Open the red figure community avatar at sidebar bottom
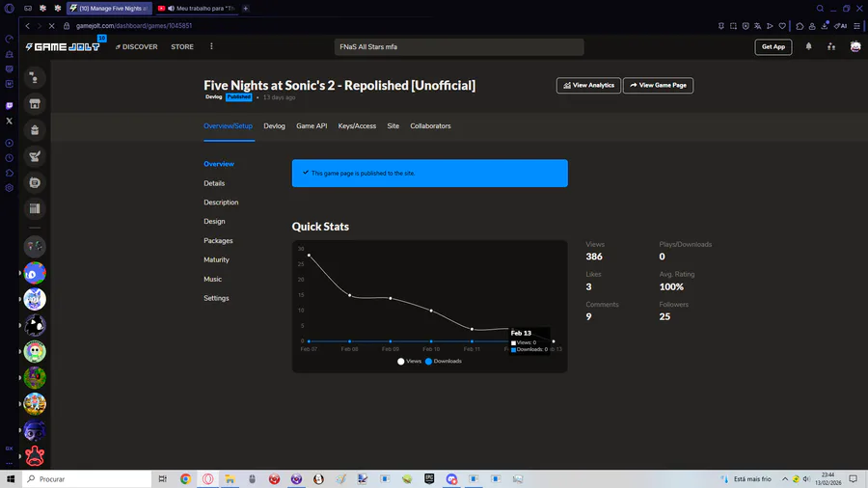The height and width of the screenshot is (488, 868). pyautogui.click(x=35, y=456)
